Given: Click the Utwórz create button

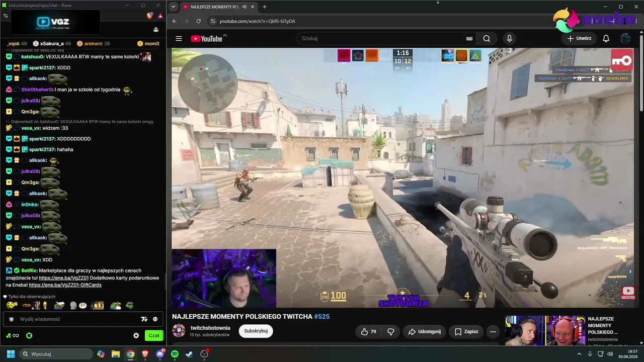Looking at the screenshot, I should coord(579,38).
